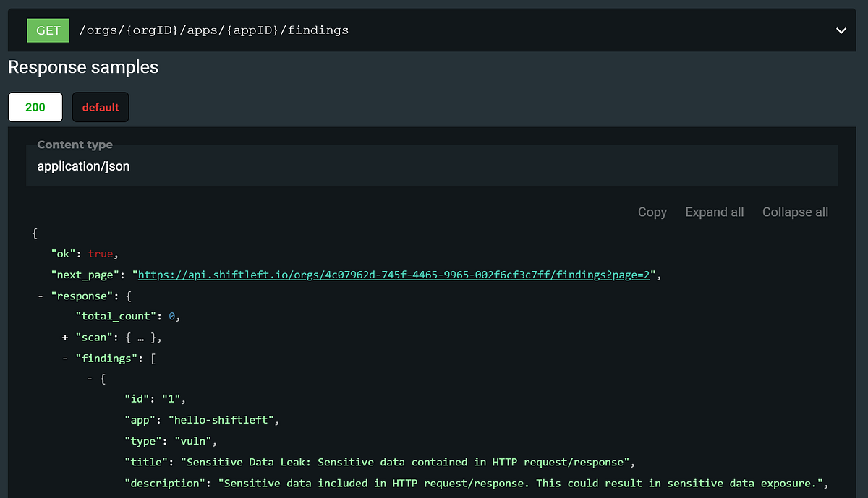Click Collapse all button
This screenshot has height=498, width=868.
(x=796, y=212)
